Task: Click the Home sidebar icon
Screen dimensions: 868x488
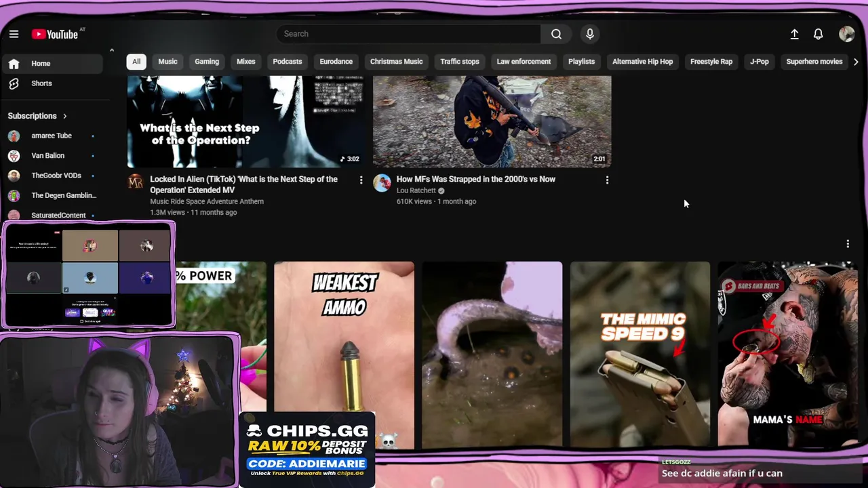Action: 14,64
